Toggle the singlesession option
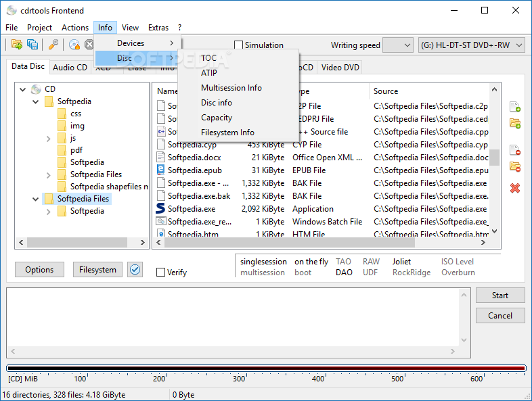 263,262
